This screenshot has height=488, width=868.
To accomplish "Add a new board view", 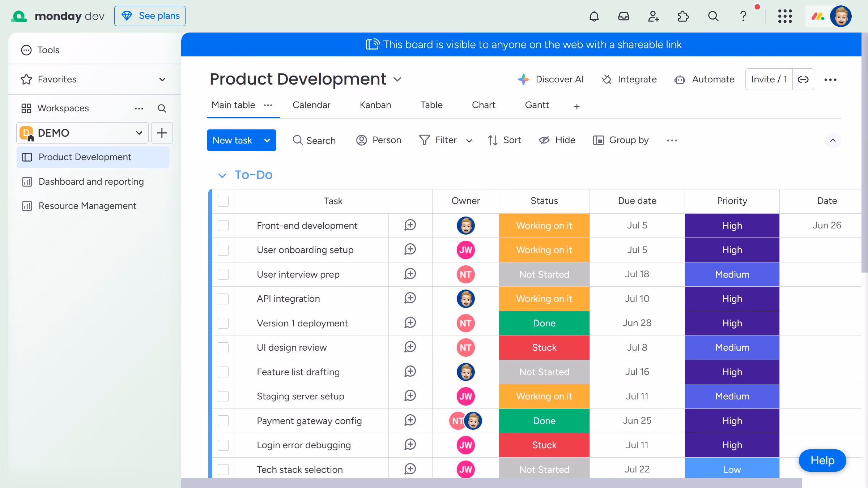I will [576, 107].
